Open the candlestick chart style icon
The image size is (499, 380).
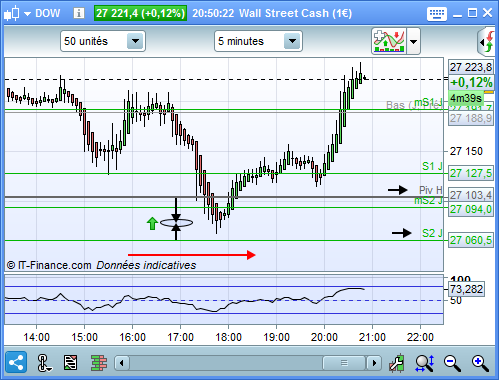(x=11, y=14)
